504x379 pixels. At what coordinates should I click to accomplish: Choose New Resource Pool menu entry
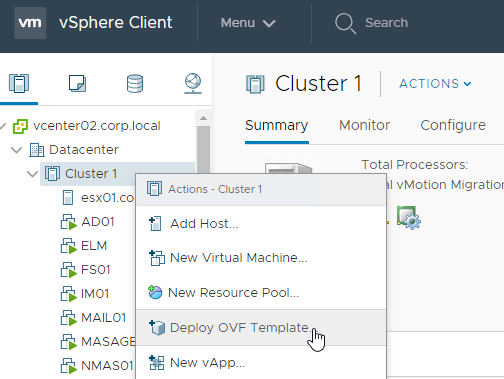261,293
